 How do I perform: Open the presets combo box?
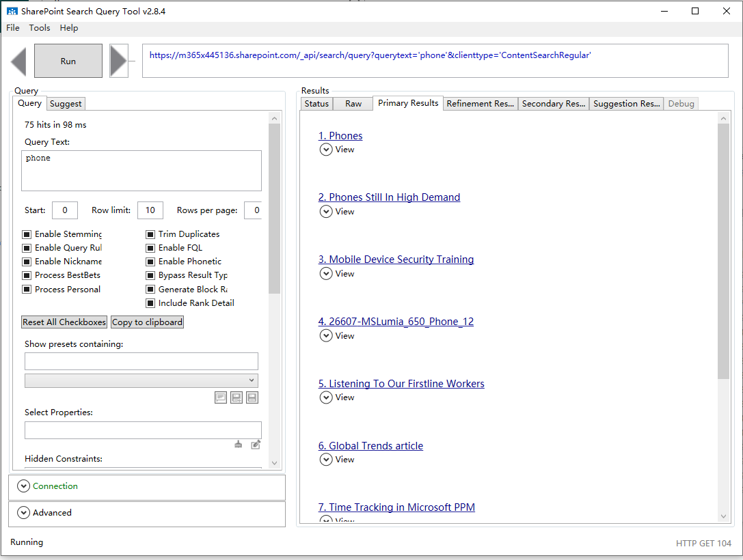click(x=141, y=380)
